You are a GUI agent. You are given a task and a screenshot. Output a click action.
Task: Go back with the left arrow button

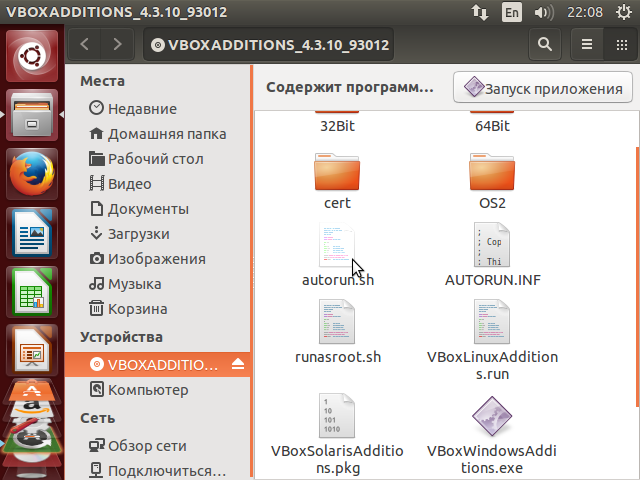[84, 44]
